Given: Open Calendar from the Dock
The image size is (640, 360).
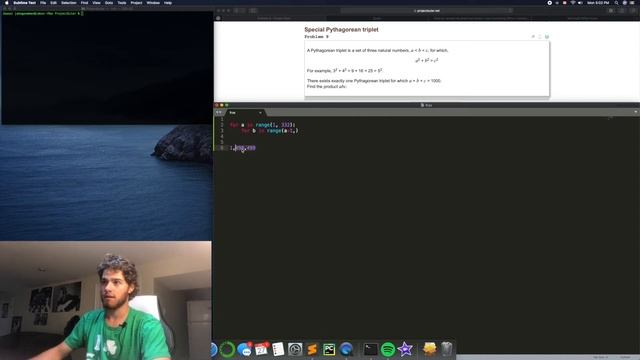Looking at the screenshot, I should click(261, 349).
